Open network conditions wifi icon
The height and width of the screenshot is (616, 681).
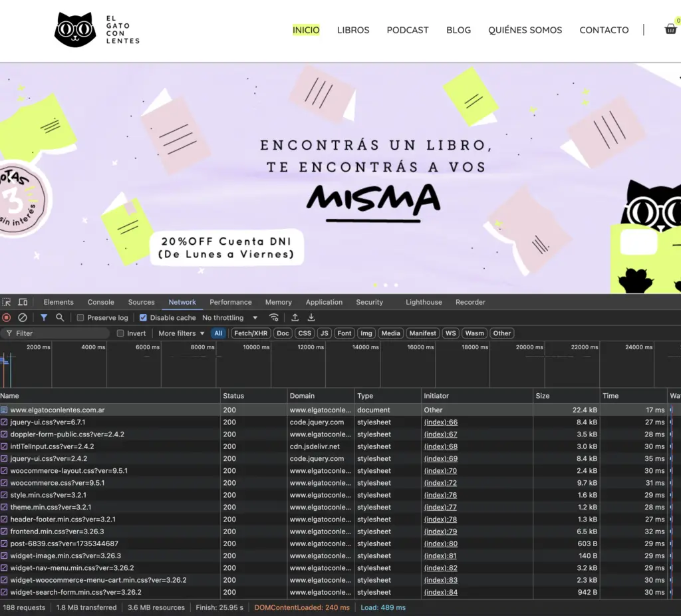tap(273, 318)
